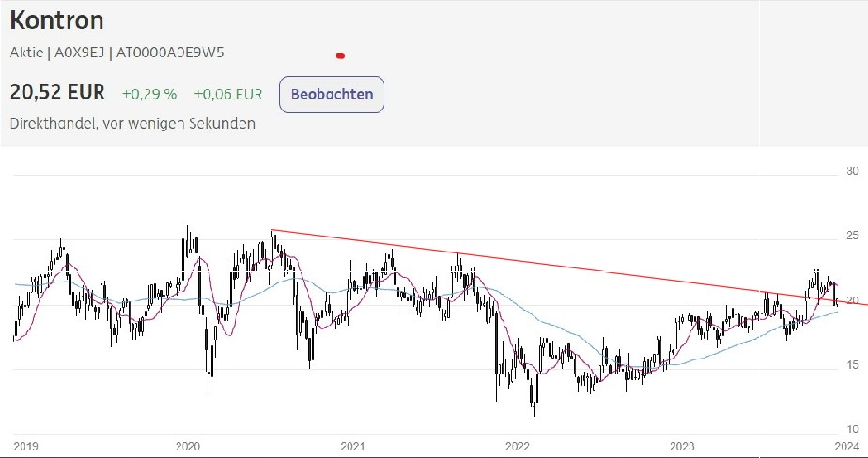Click the 2024 x-axis label
This screenshot has height=458, width=868.
(x=846, y=446)
